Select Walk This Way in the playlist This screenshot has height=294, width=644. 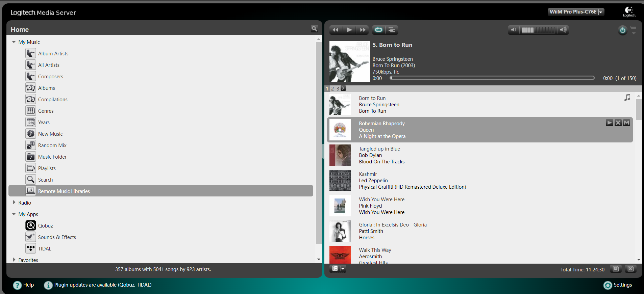point(375,250)
